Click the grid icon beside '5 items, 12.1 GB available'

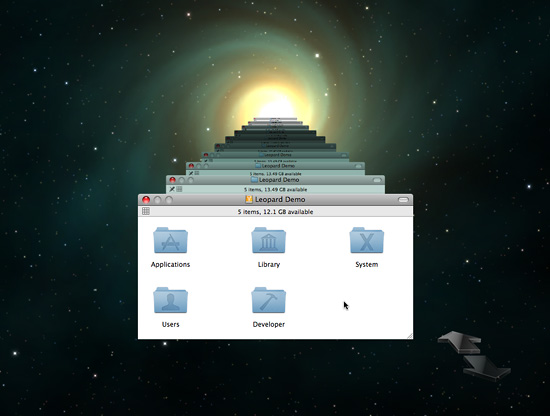point(146,211)
